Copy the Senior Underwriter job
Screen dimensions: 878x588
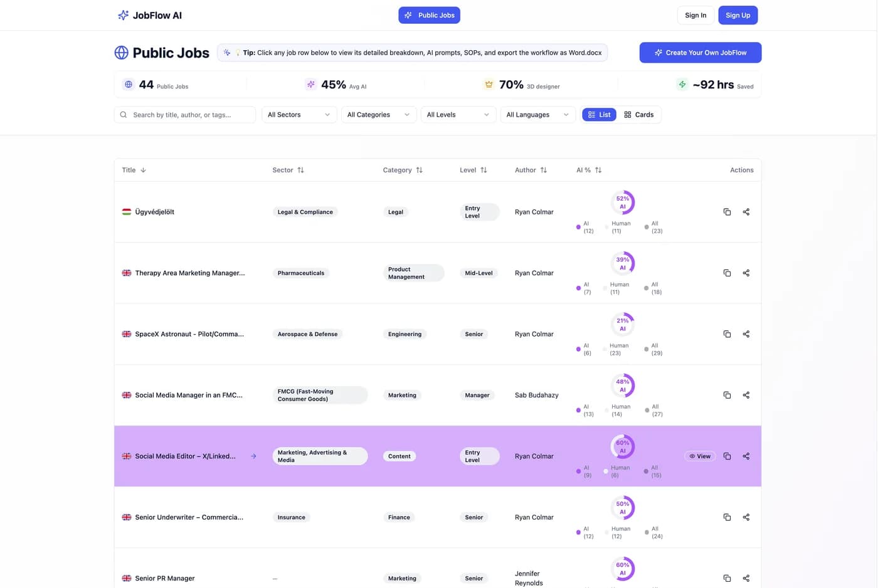[x=727, y=517]
